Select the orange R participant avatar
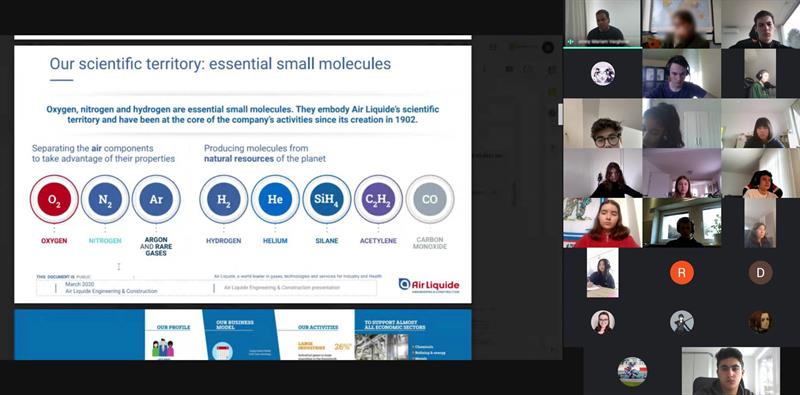 [682, 273]
